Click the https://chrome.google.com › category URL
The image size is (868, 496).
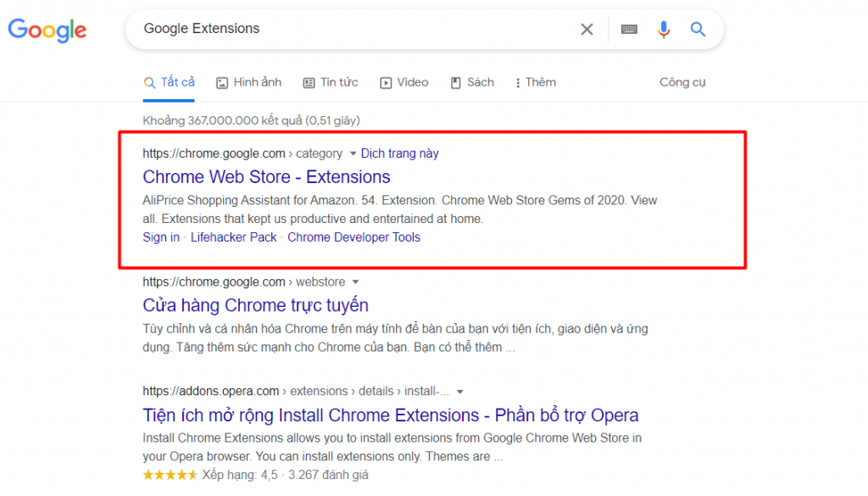tap(242, 153)
